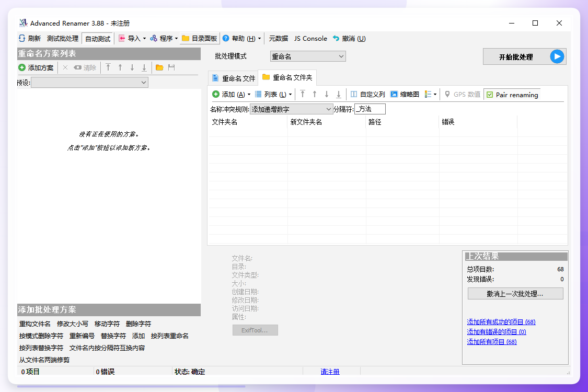Screen dimensions: 588x392
Task: Add the 文件名内按分隔符互换内容 method
Action: 107,348
